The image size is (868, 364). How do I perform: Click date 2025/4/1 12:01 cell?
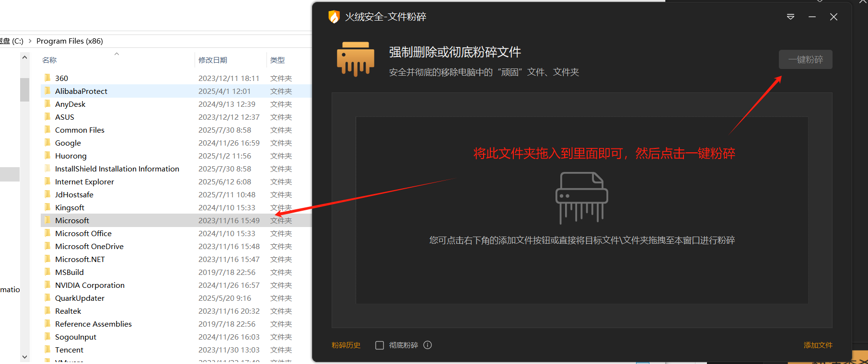pyautogui.click(x=224, y=91)
